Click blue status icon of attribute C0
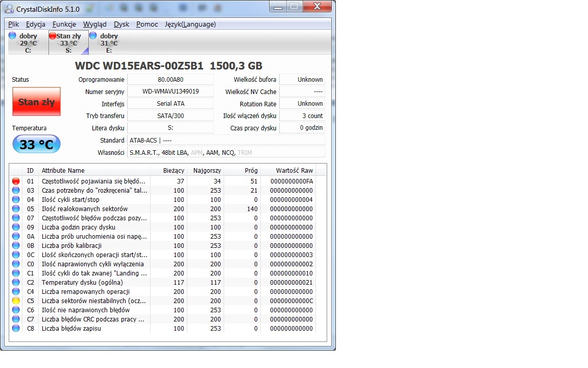The height and width of the screenshot is (368, 588). click(x=16, y=264)
